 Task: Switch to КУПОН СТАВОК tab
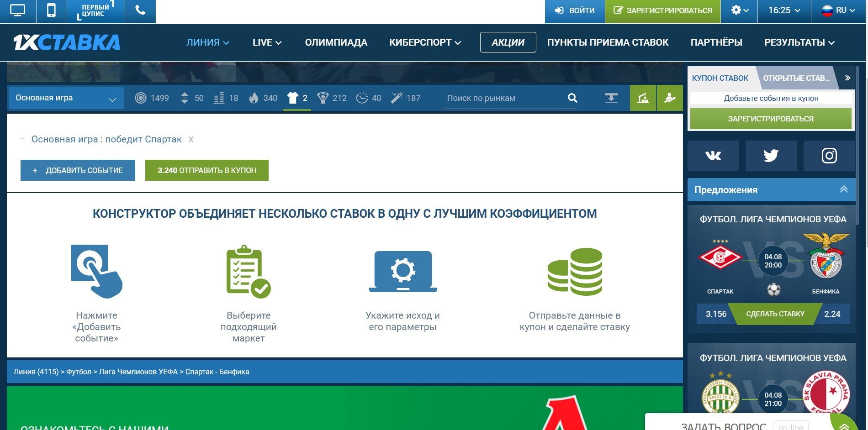[x=720, y=78]
